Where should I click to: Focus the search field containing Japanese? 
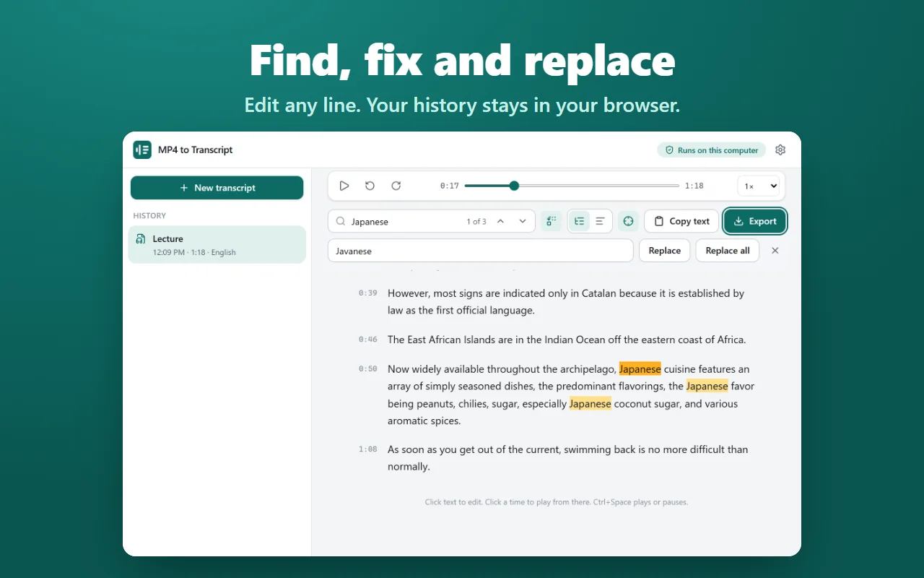432,221
